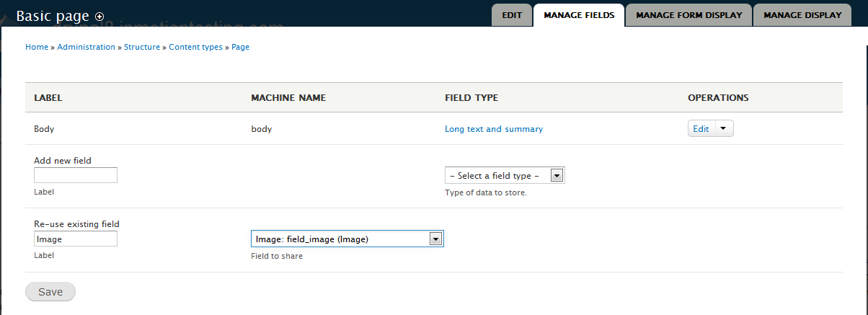The height and width of the screenshot is (315, 868).
Task: Go to Home breadcrumb link
Action: click(x=37, y=47)
